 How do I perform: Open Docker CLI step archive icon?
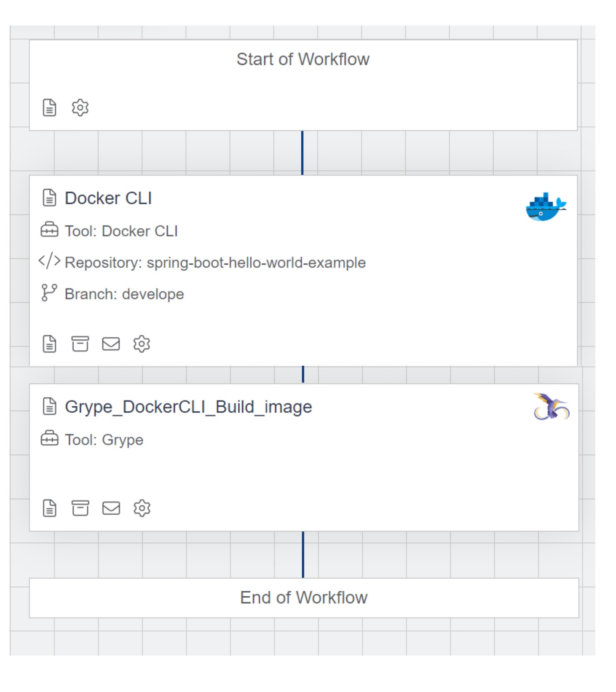[x=80, y=344]
